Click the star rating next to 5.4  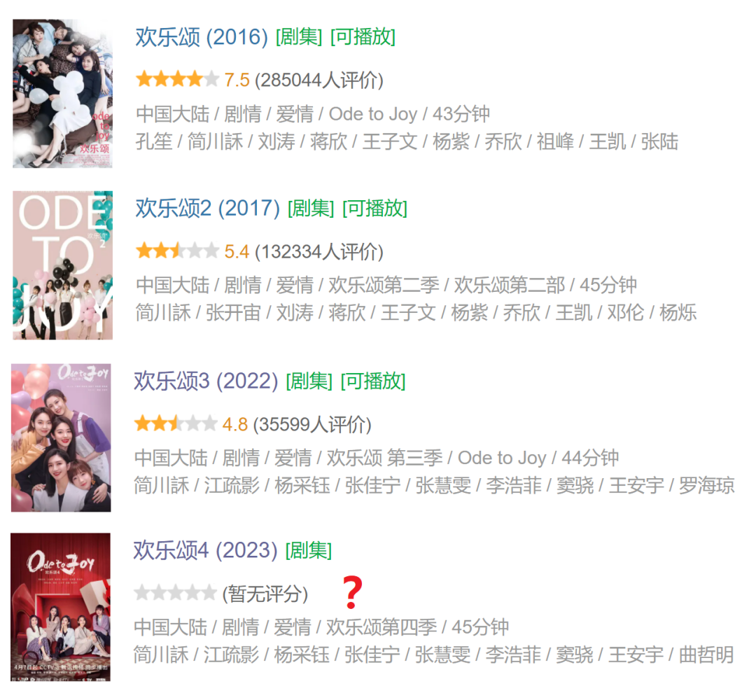(x=177, y=251)
